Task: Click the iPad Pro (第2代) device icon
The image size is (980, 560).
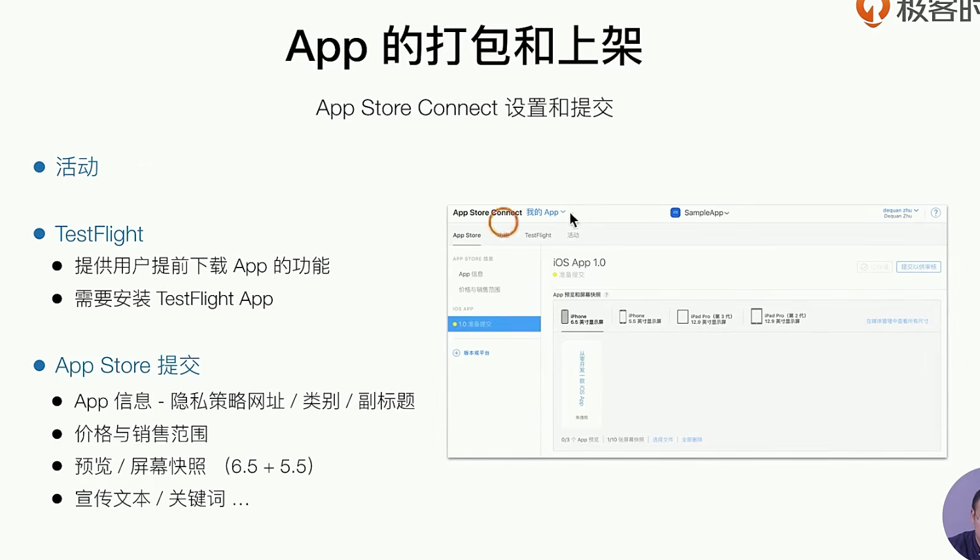Action: coord(756,317)
